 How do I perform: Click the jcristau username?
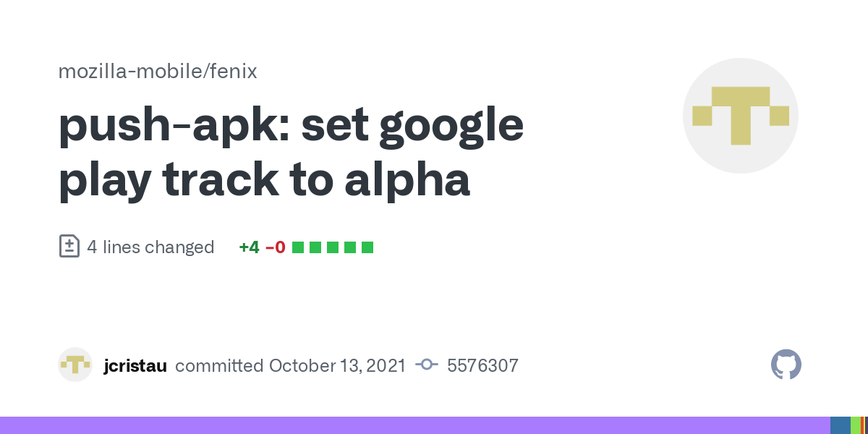pos(135,365)
